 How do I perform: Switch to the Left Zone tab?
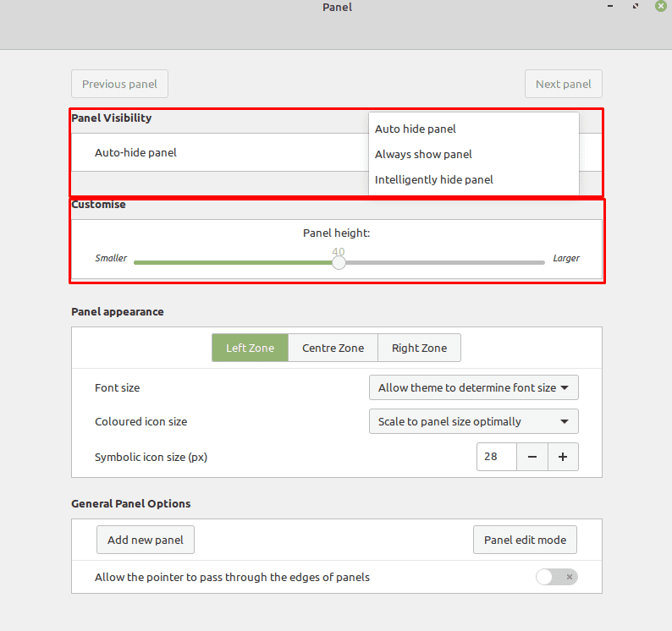pyautogui.click(x=250, y=348)
